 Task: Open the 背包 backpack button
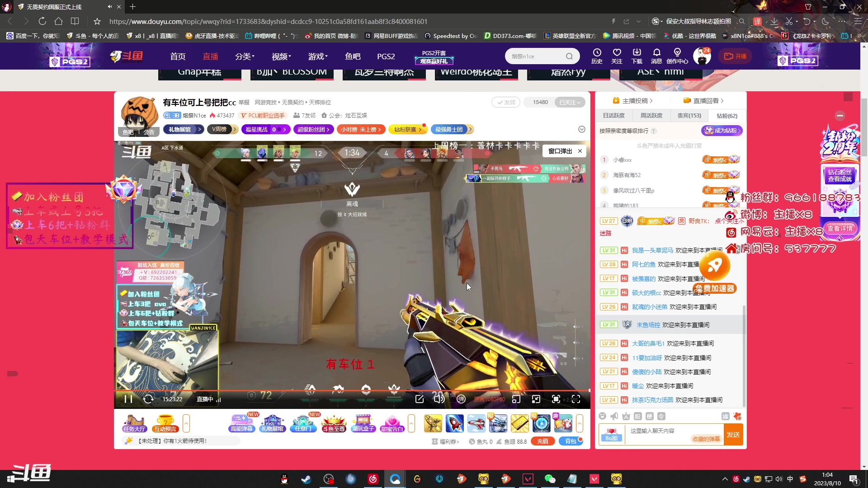coord(571,441)
